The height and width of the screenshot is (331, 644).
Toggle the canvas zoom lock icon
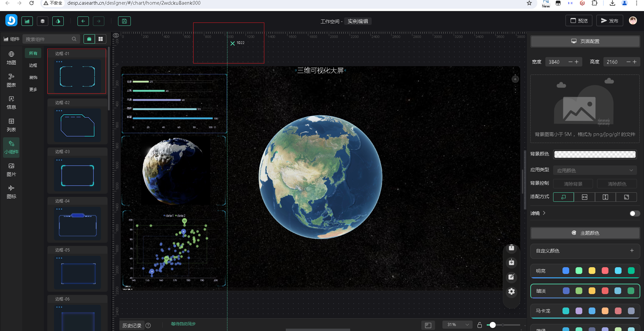coord(480,325)
